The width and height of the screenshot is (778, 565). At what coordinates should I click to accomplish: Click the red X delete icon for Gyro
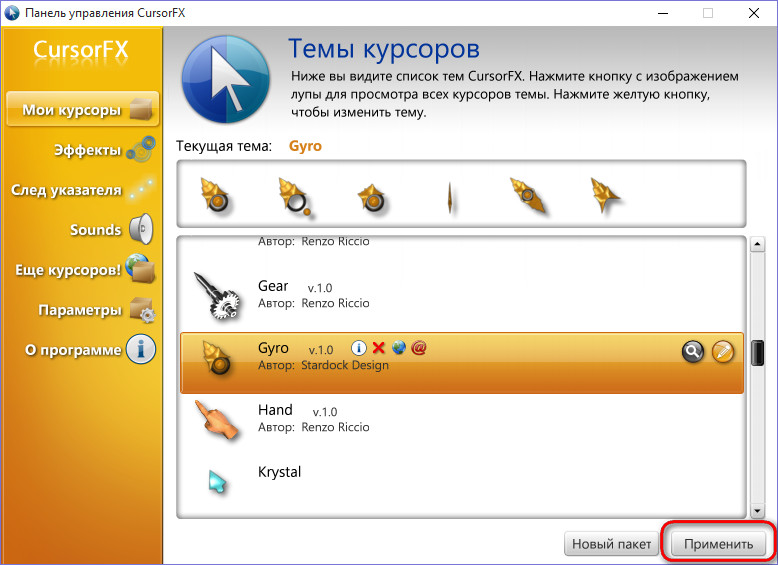tap(379, 348)
